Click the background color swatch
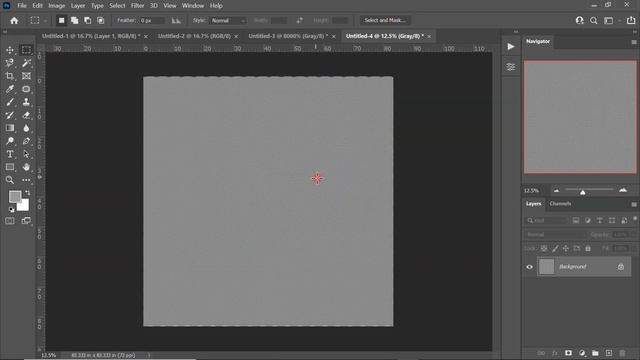 (x=24, y=205)
